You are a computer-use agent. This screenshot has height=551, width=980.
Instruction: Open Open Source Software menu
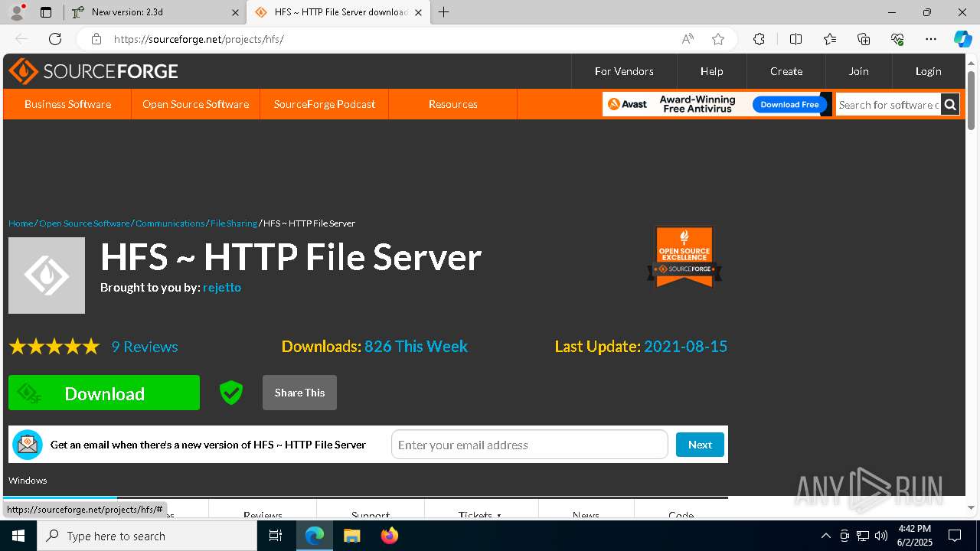[195, 104]
